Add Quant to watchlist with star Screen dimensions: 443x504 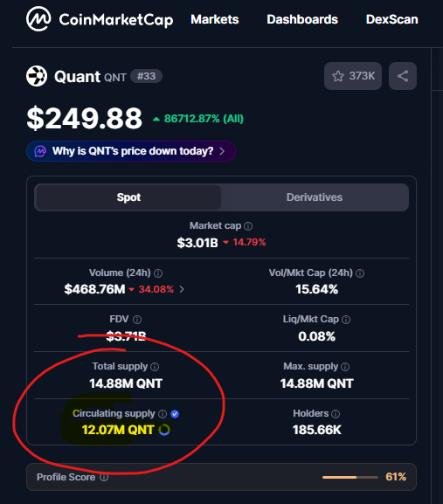(x=353, y=76)
